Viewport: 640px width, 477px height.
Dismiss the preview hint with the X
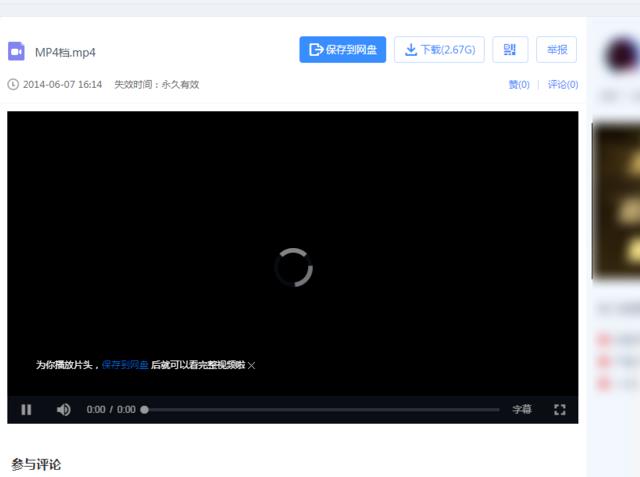(252, 366)
